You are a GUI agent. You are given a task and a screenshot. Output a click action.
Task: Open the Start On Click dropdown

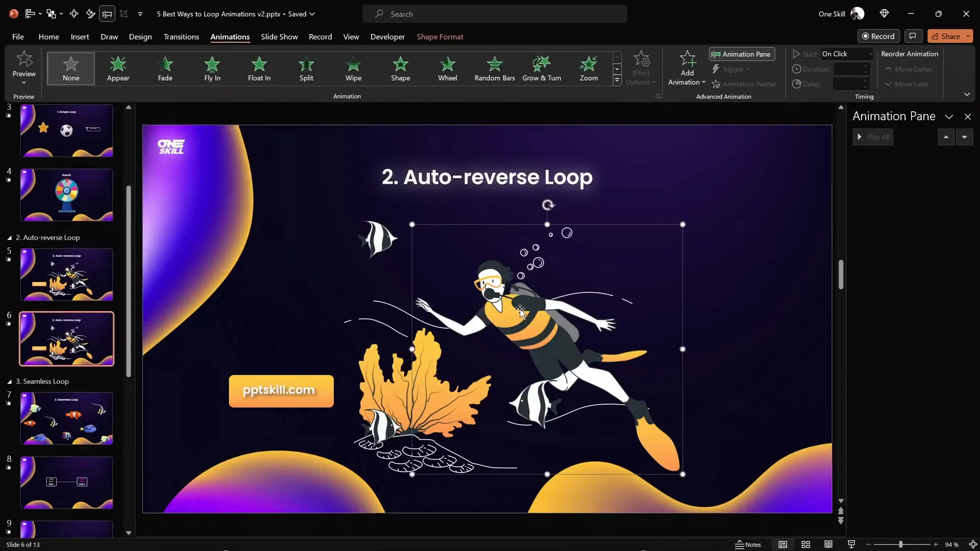point(847,54)
